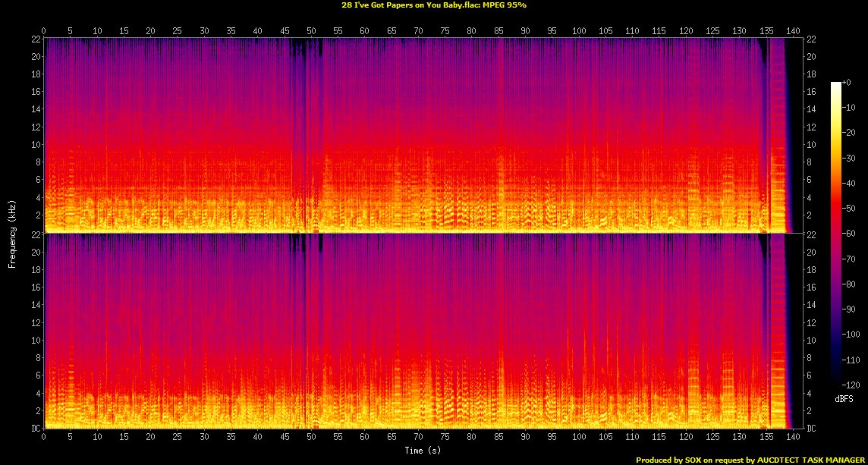Click the 85 second tick on top time axis
The height and width of the screenshot is (465, 868).
pos(498,30)
